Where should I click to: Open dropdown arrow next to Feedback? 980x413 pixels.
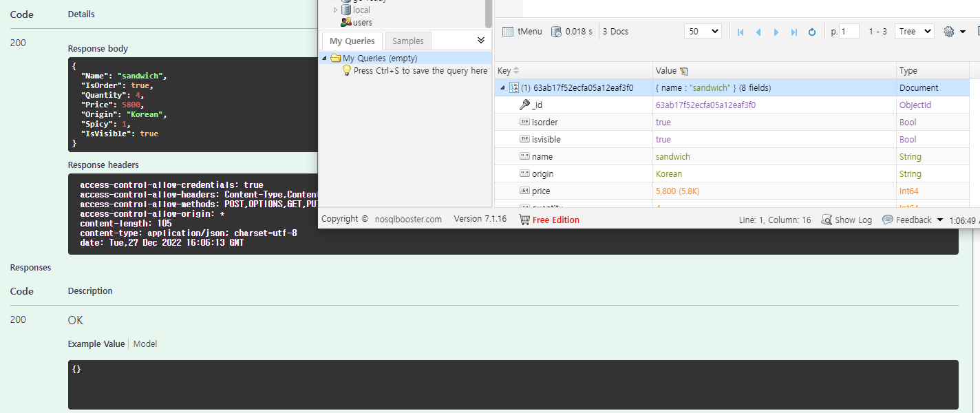click(x=941, y=220)
